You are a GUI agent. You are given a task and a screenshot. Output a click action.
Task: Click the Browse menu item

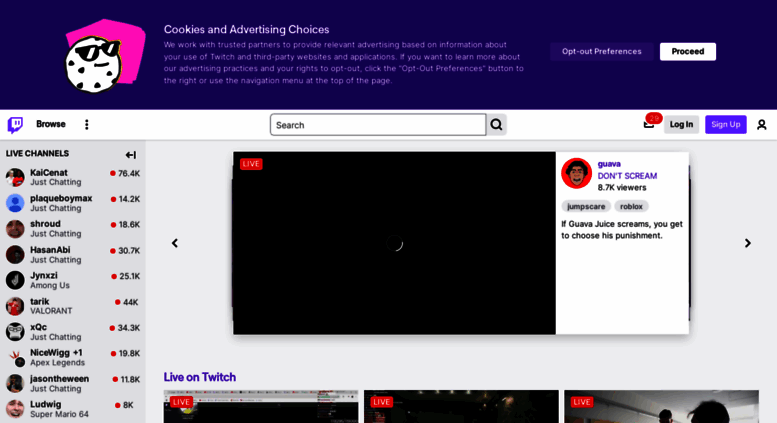coord(51,124)
